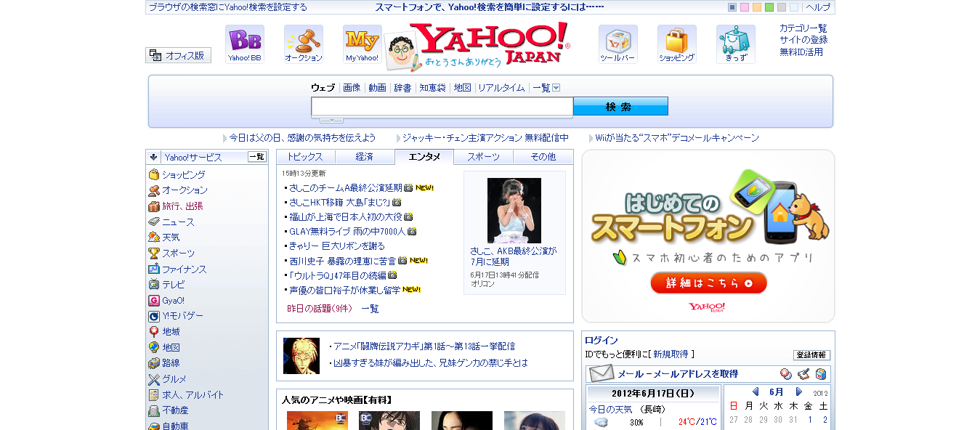Focus the Yahoo search input field

coord(442,107)
